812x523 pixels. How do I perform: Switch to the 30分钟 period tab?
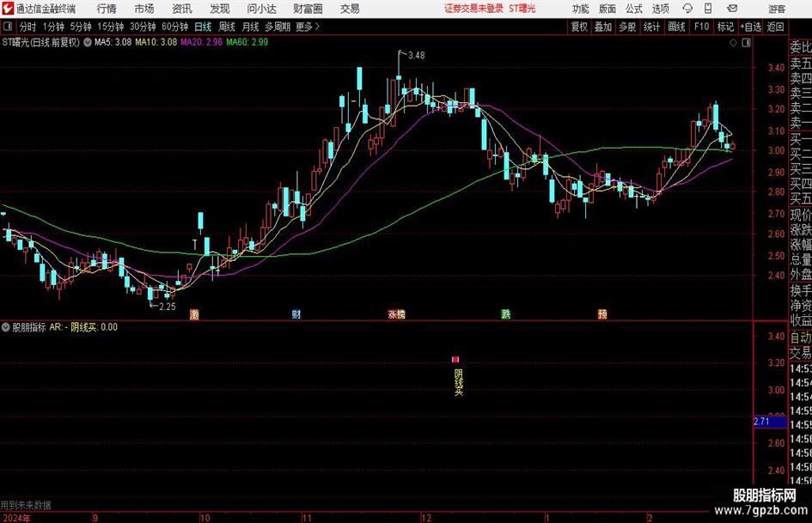(x=143, y=27)
